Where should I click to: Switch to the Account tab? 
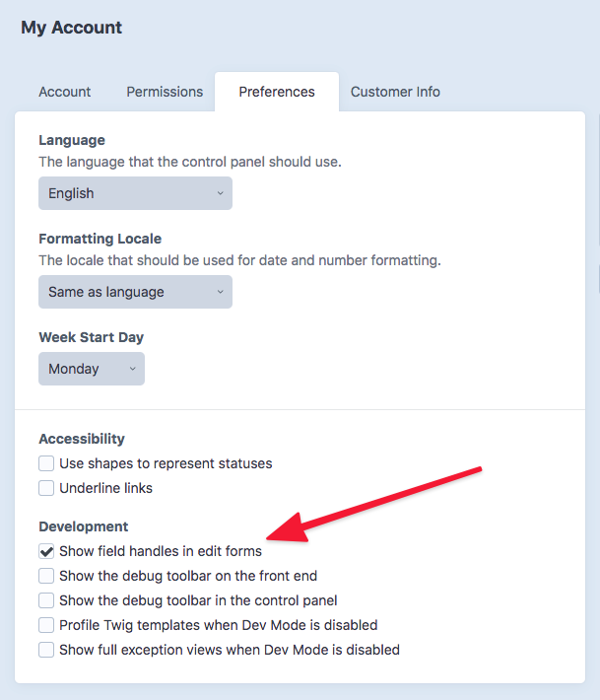pos(65,92)
